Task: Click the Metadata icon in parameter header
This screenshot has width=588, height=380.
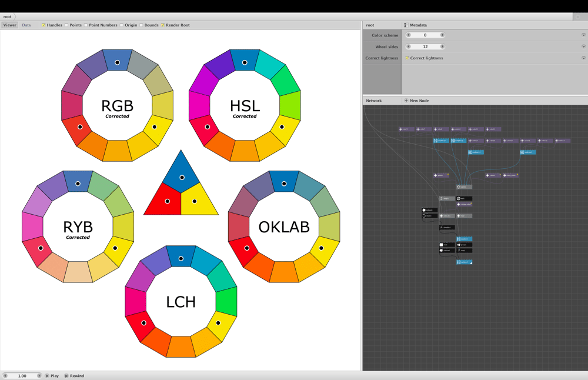Action: (406, 25)
